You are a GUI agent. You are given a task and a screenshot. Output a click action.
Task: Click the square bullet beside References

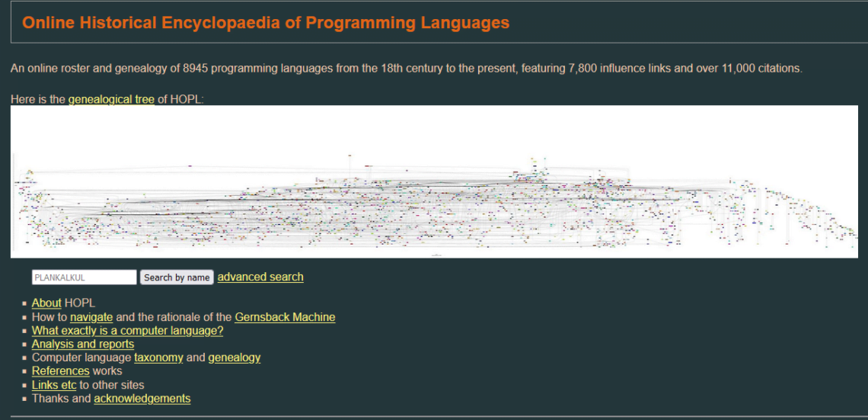click(25, 372)
